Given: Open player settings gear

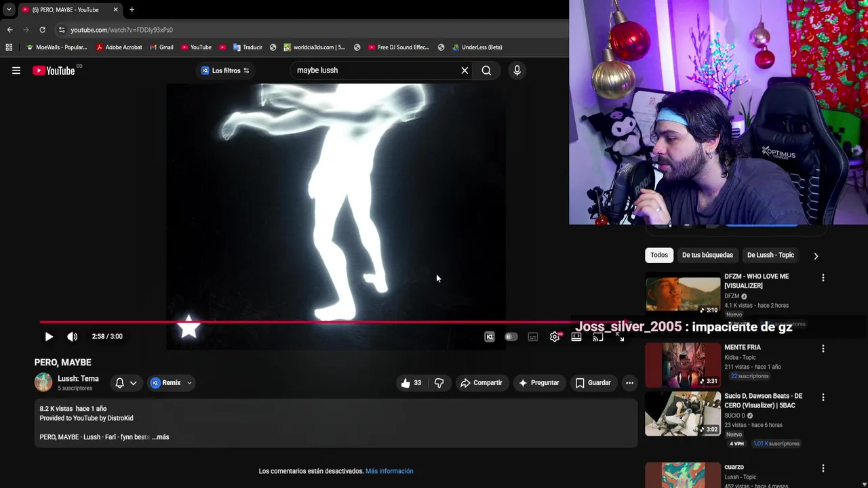Looking at the screenshot, I should pos(555,337).
